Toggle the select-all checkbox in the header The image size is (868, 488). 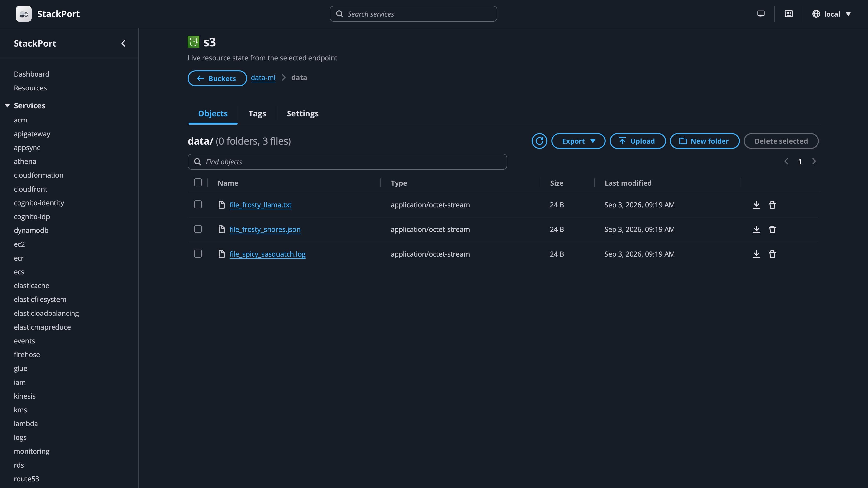point(198,183)
